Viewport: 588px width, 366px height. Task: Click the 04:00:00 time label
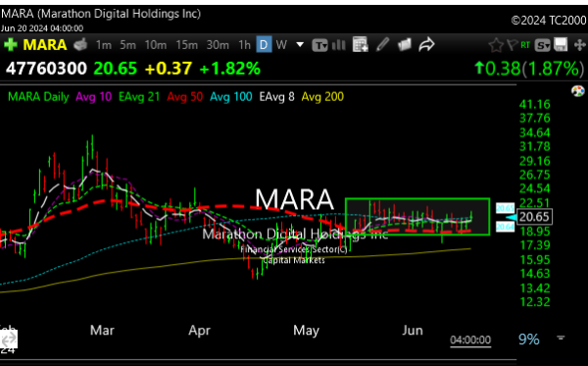point(470,340)
